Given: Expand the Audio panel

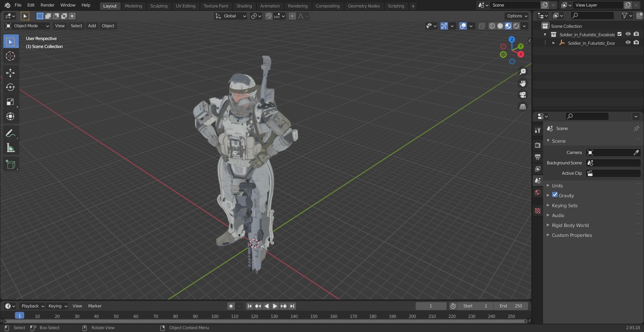Looking at the screenshot, I should 558,215.
